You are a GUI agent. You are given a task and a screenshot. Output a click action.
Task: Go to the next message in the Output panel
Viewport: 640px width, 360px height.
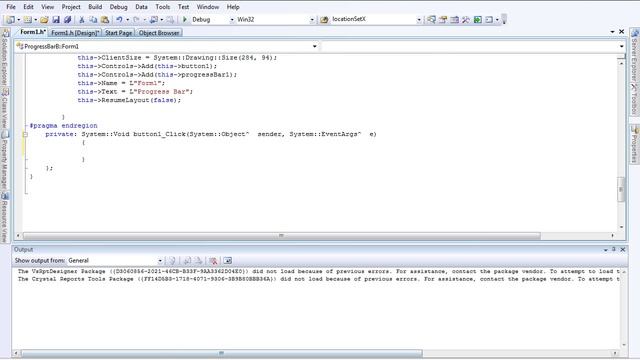click(199, 261)
